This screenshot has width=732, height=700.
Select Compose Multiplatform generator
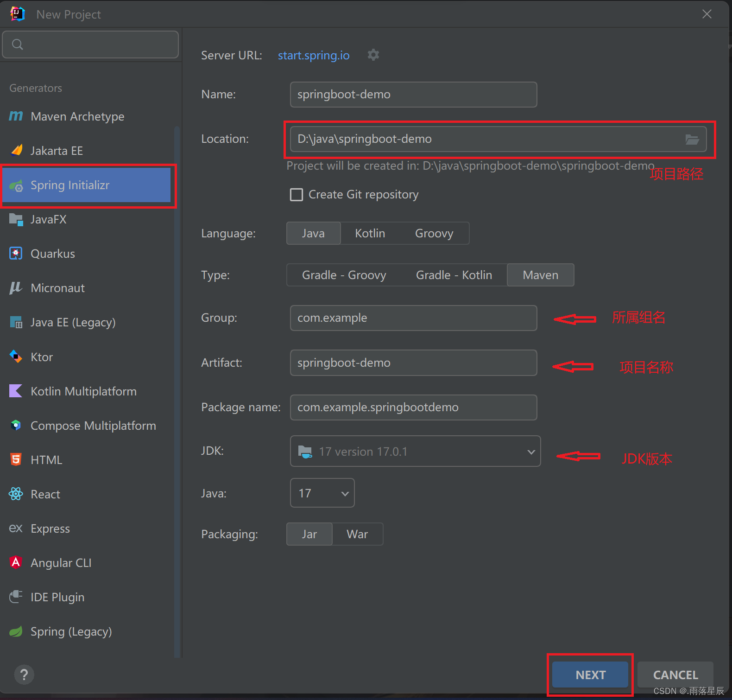point(87,425)
